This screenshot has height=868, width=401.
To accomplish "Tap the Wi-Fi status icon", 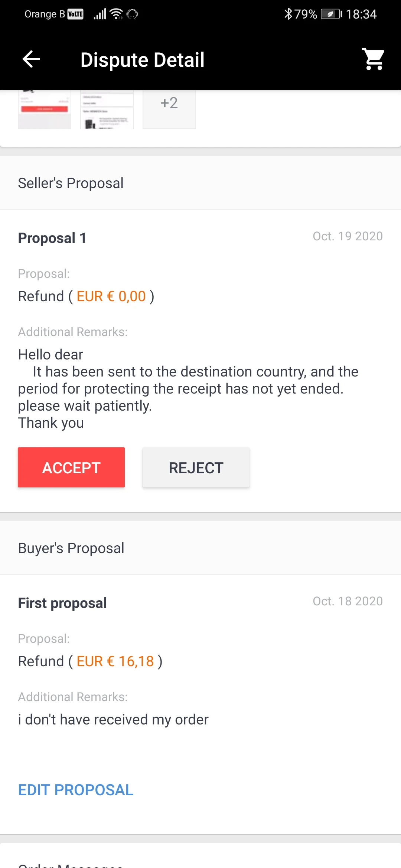I will [x=117, y=14].
